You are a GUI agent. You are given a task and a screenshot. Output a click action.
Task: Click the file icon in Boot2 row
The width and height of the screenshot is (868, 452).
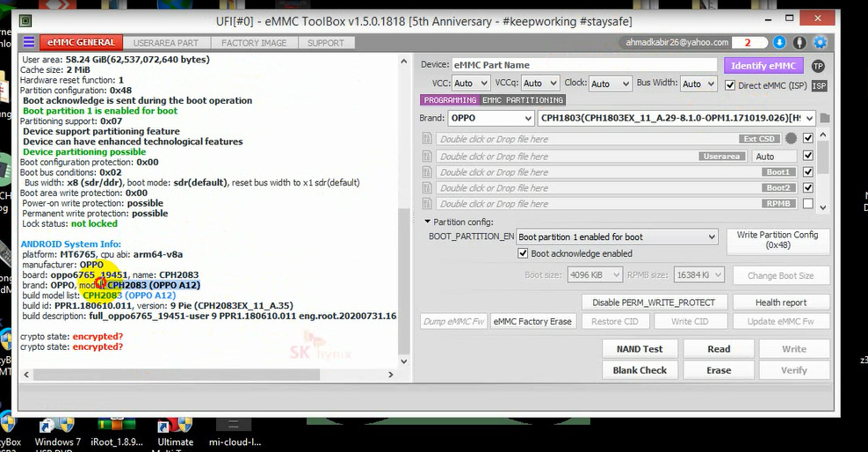(427, 188)
